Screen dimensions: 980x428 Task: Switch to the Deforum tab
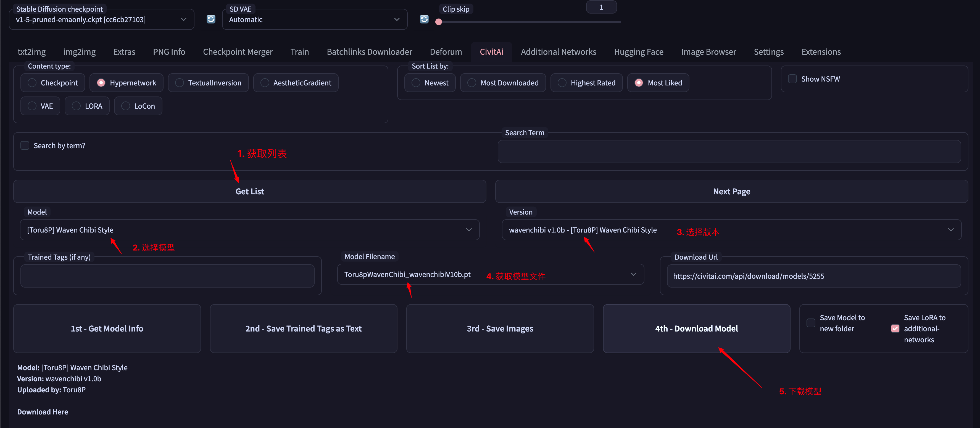(x=446, y=52)
